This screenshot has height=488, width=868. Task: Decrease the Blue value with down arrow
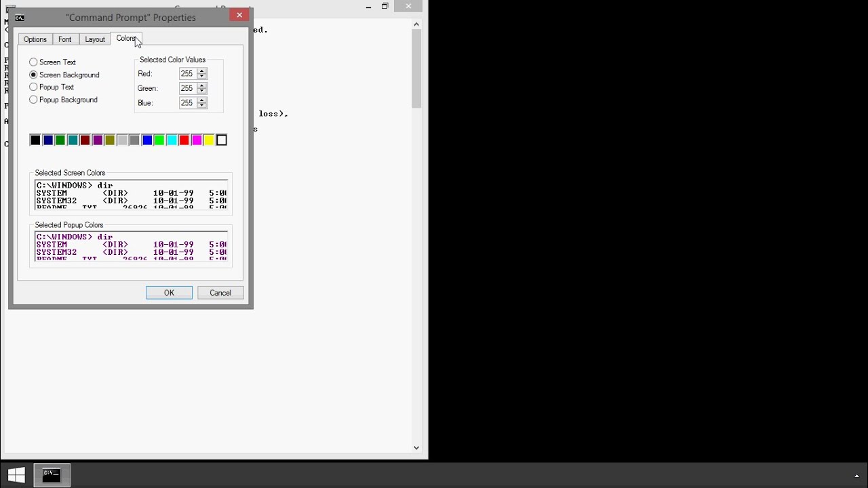(202, 106)
